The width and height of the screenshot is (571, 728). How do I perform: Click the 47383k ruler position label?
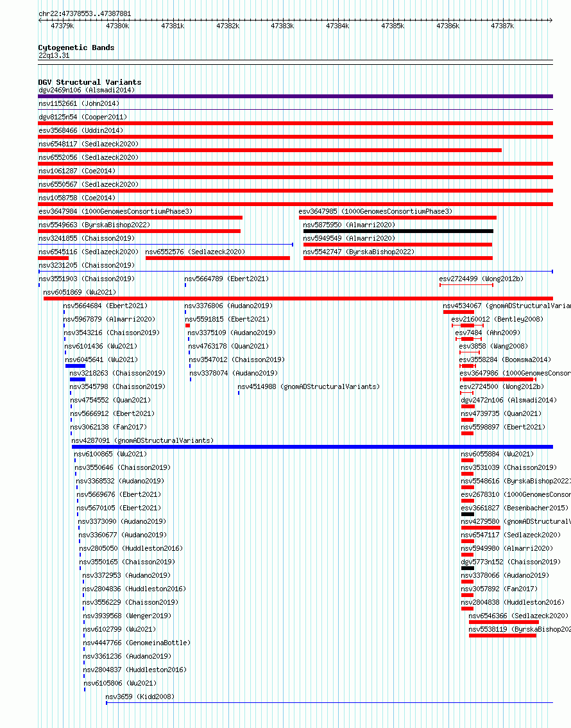282,26
